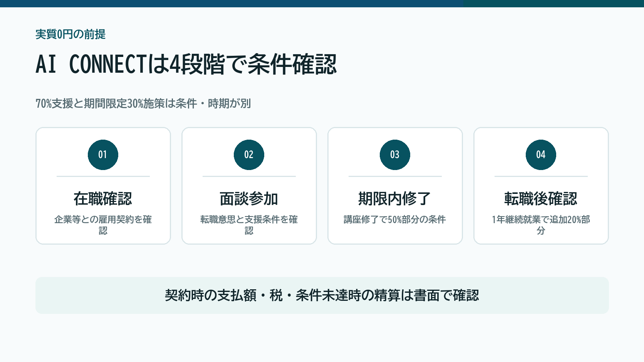Click description '企業等との雇用契約を確認'
The width and height of the screenshot is (644, 362).
(x=103, y=225)
